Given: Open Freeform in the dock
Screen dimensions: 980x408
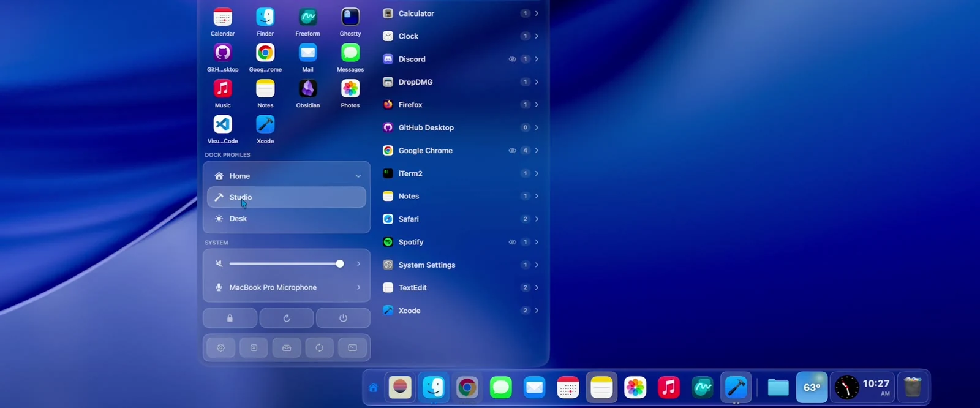Looking at the screenshot, I should click(702, 387).
